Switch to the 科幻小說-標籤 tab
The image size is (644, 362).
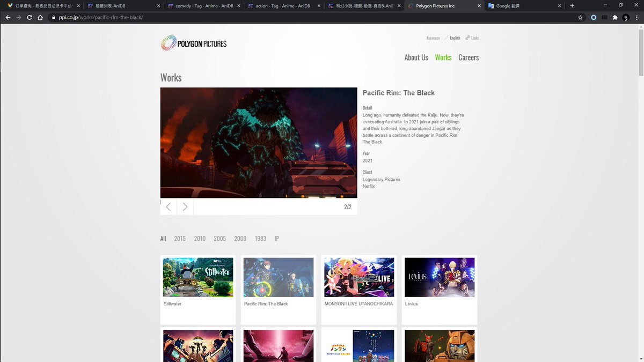[x=364, y=5]
